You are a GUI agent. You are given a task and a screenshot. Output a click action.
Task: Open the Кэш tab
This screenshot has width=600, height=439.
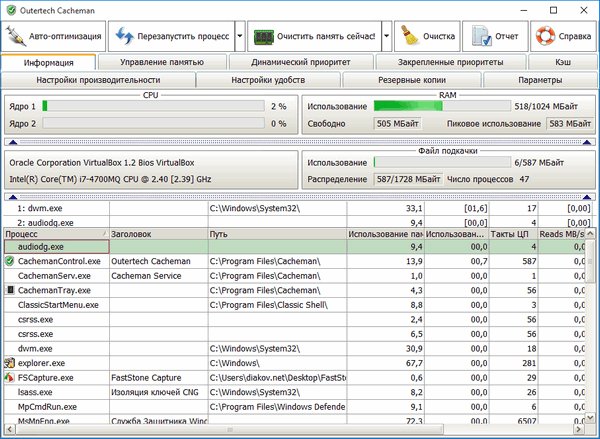563,62
